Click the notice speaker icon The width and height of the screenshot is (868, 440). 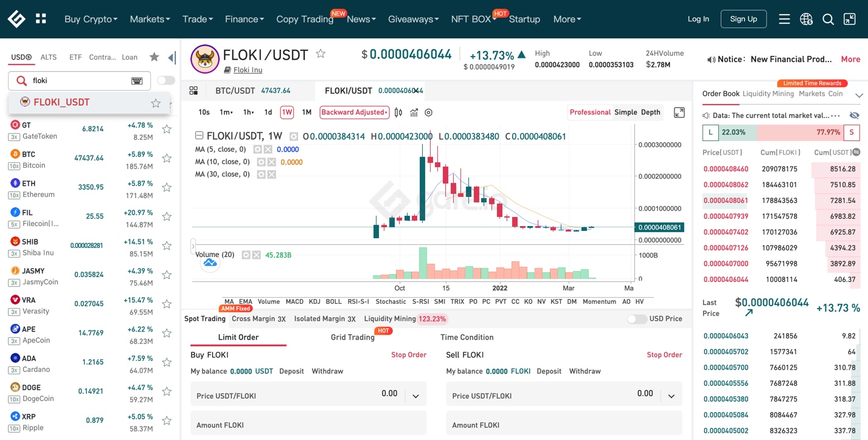710,60
